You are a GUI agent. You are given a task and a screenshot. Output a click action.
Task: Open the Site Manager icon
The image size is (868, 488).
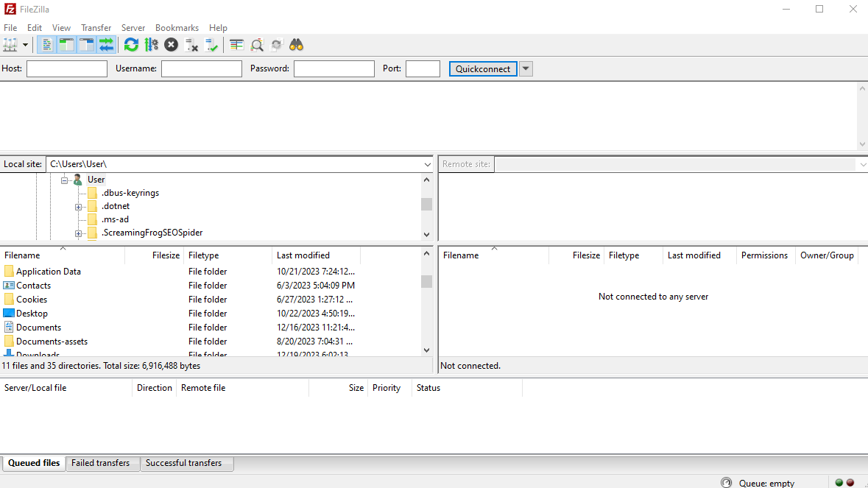click(10, 45)
